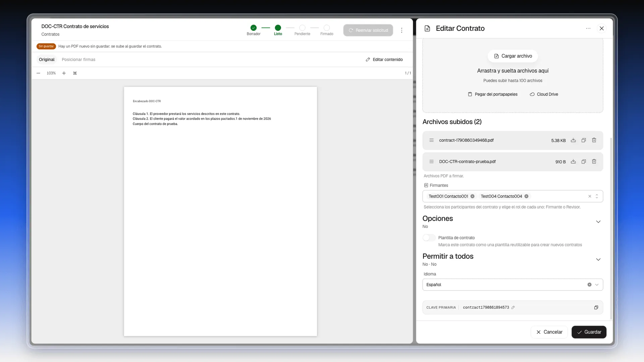Zoom in the PDF preview
Image resolution: width=644 pixels, height=362 pixels.
[64, 73]
